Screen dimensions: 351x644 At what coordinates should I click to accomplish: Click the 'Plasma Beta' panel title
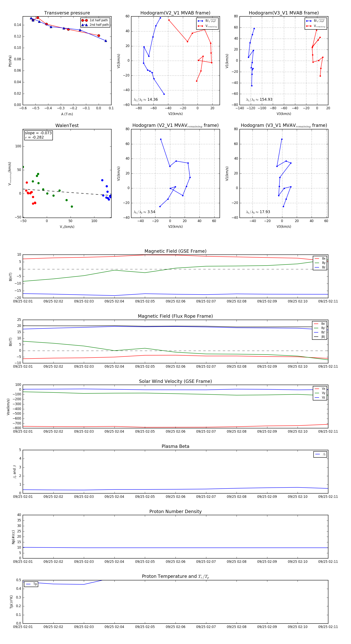click(175, 446)
